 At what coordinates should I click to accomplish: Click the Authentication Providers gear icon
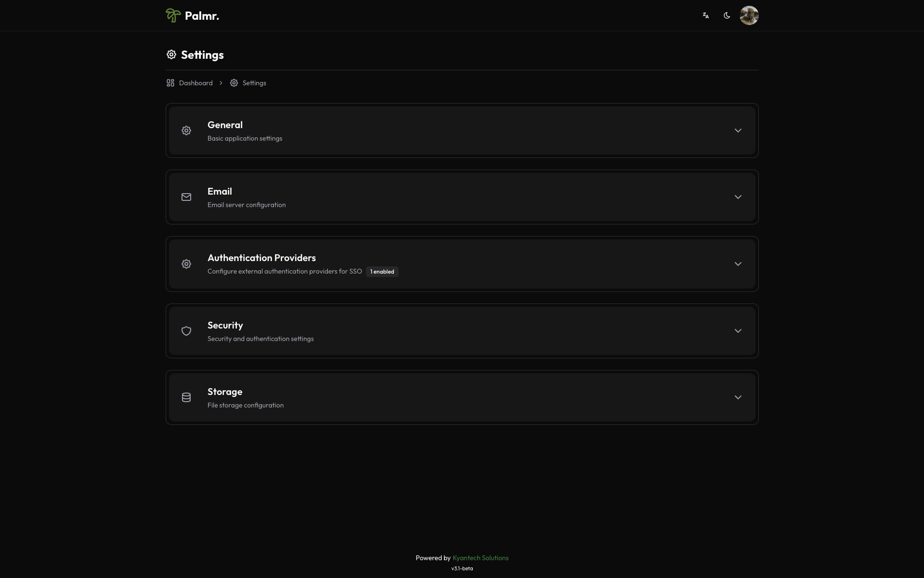(x=186, y=264)
